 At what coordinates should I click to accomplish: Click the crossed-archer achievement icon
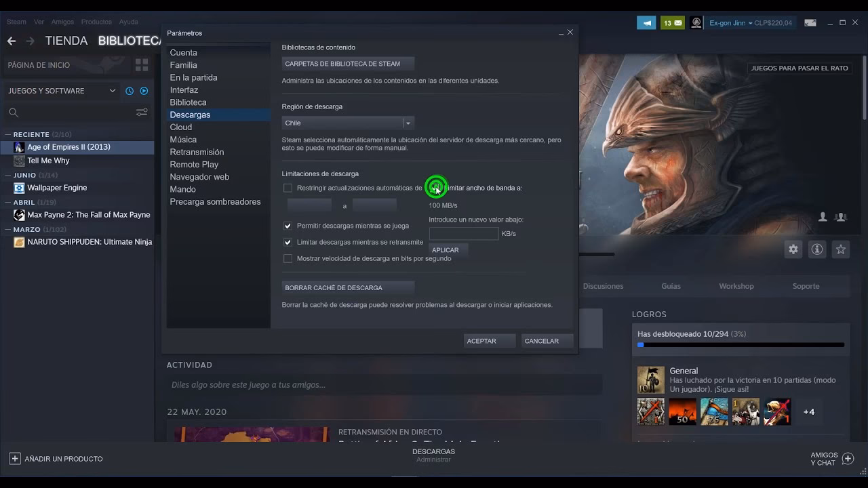651,411
